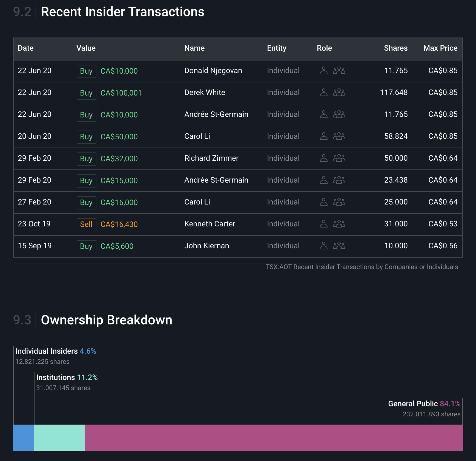Viewport: 476px width, 461px height.
Task: Click the Role column header
Action: click(324, 48)
